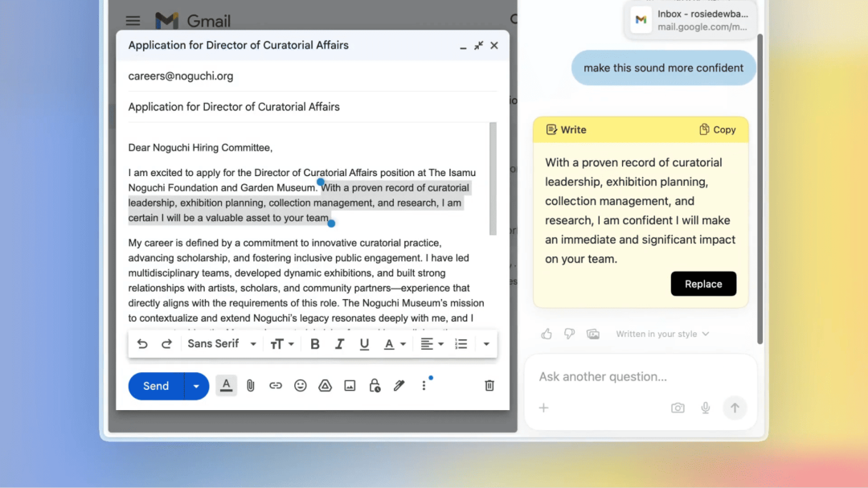Insert a link

point(276,386)
